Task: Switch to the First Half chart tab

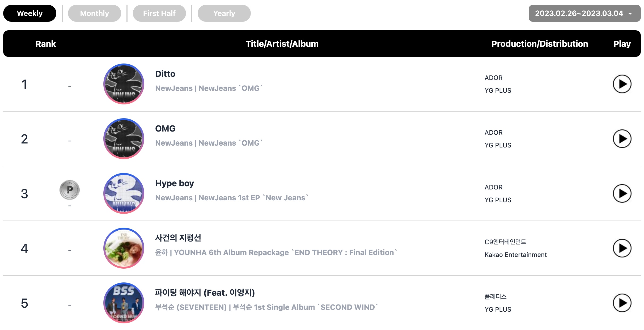Action: pos(159,13)
